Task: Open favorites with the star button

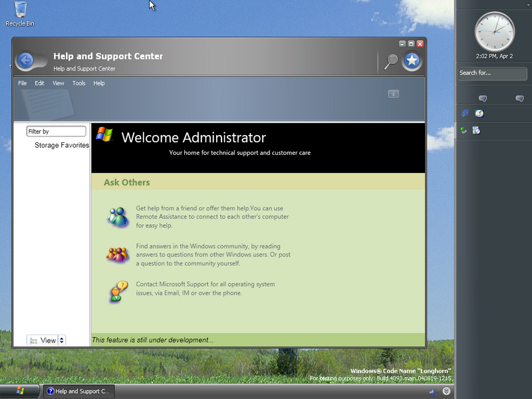Action: (x=412, y=61)
